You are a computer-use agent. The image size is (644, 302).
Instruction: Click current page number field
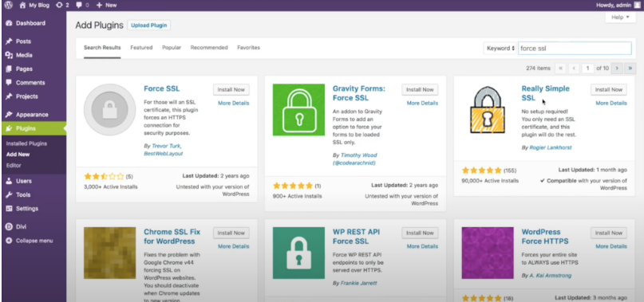click(x=587, y=68)
